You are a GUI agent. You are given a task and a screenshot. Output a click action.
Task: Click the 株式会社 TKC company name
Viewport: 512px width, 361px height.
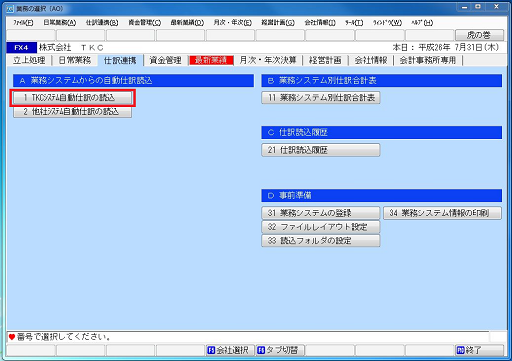coord(71,48)
